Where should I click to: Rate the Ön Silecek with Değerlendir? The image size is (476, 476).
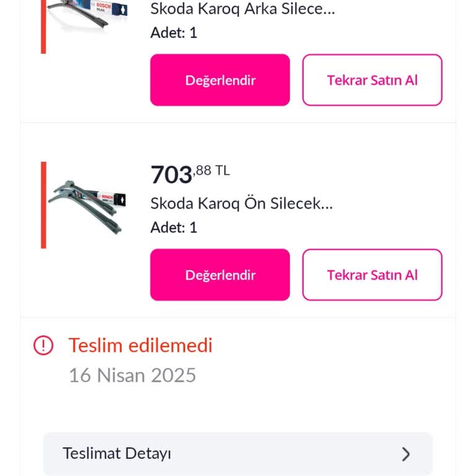click(220, 275)
